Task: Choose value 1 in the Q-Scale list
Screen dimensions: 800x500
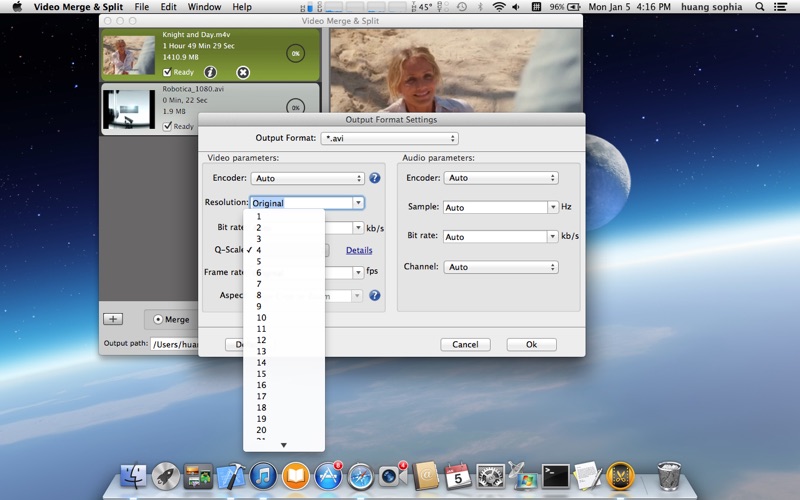Action: point(284,216)
